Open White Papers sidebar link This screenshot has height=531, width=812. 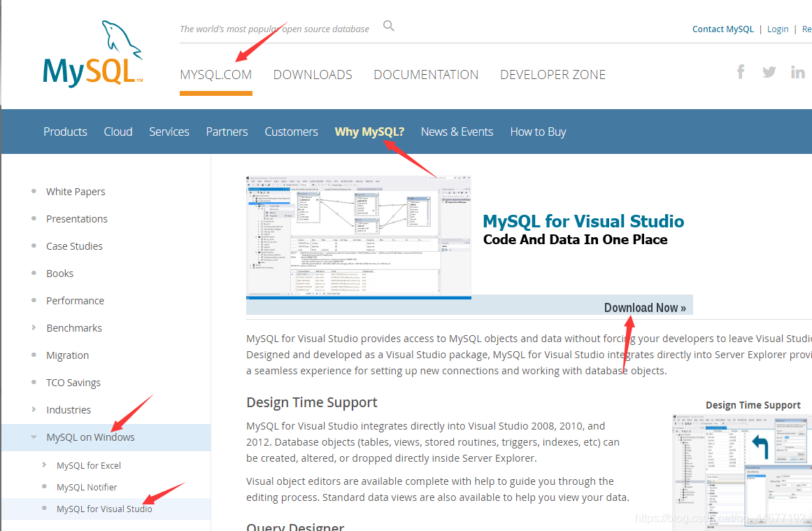click(76, 192)
